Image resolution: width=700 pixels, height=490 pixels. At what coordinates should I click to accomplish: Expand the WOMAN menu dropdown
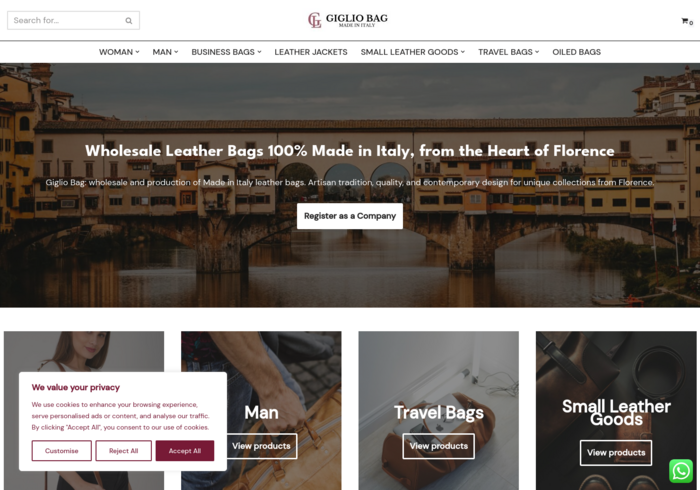[119, 52]
